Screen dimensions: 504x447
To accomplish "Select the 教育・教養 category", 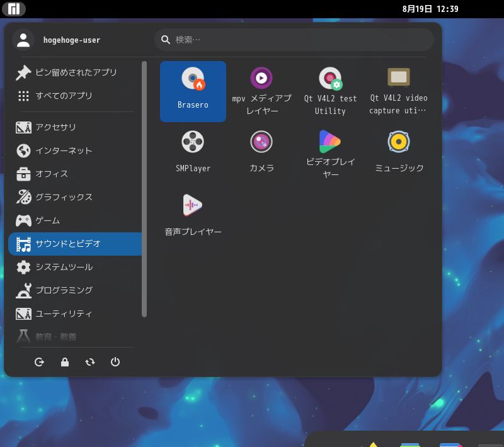I will (75, 337).
